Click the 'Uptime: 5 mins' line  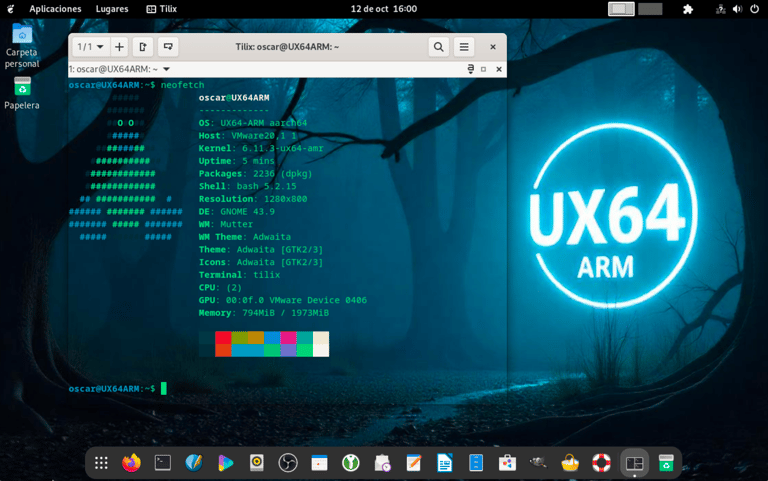click(237, 161)
